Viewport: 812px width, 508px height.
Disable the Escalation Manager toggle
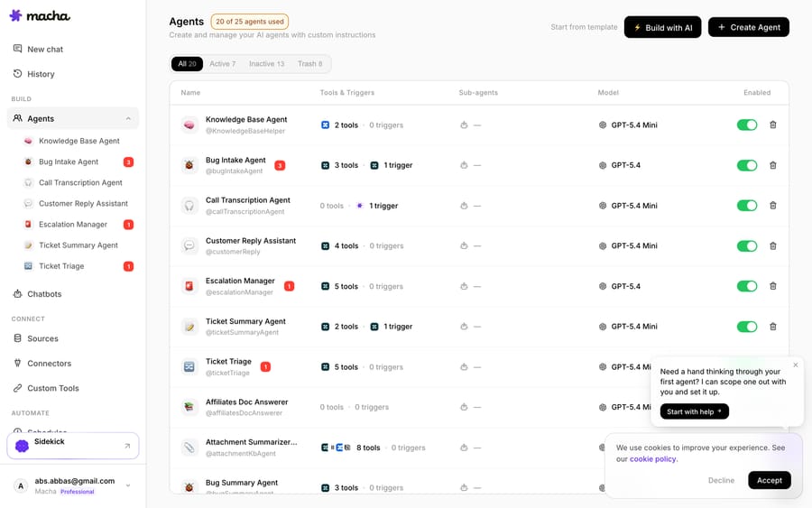(747, 286)
